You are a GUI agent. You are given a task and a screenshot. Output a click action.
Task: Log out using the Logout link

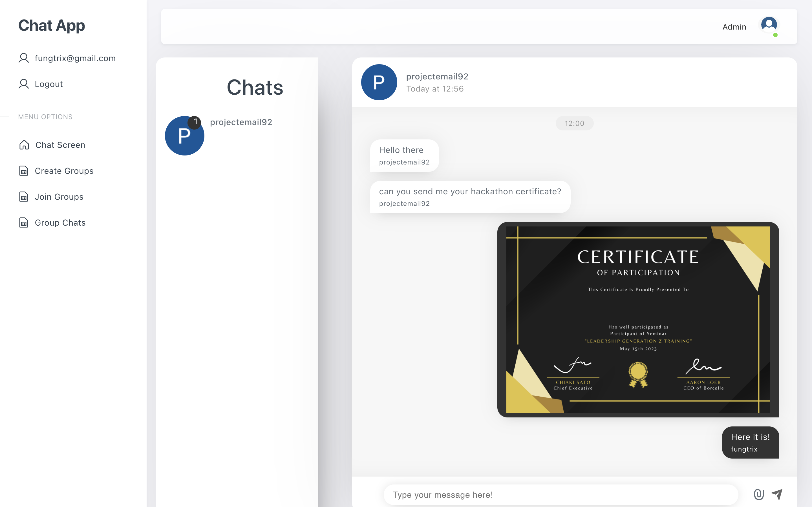[x=49, y=84]
